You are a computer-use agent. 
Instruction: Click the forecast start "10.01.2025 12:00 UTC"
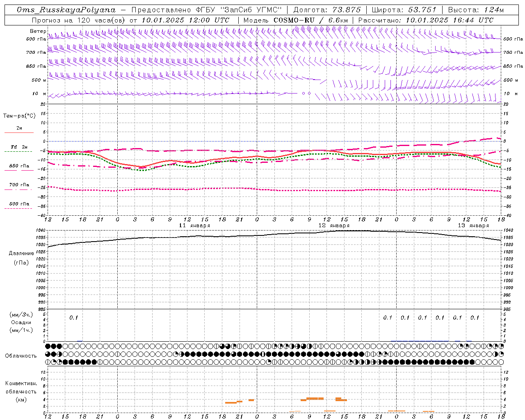[185, 20]
